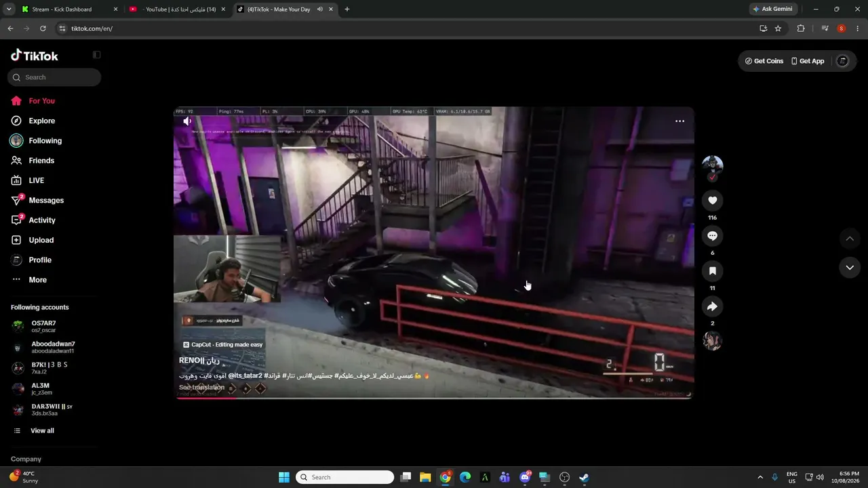Open the Chrome profile S avatar
The width and height of the screenshot is (868, 488).
tap(841, 28)
